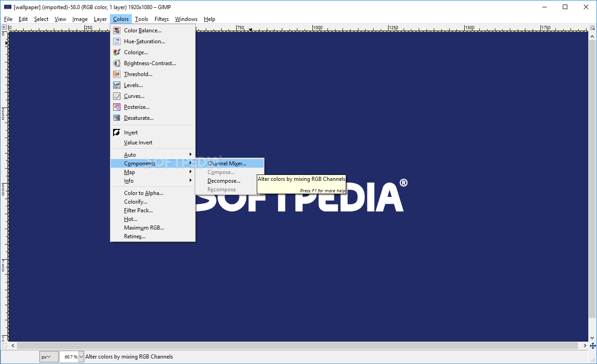Image resolution: width=597 pixels, height=364 pixels.
Task: Click the Color Balance icon in Colors menu
Action: (116, 31)
